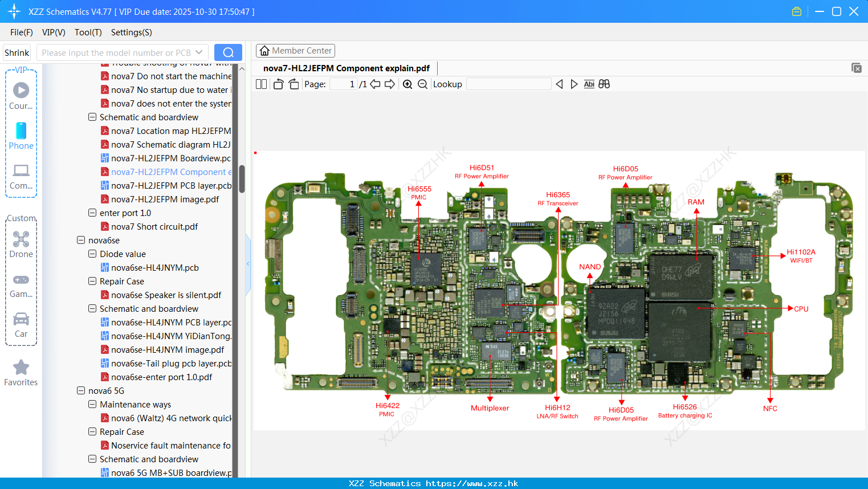Image resolution: width=868 pixels, height=489 pixels.
Task: Click the Member Center button
Action: pyautogui.click(x=295, y=50)
